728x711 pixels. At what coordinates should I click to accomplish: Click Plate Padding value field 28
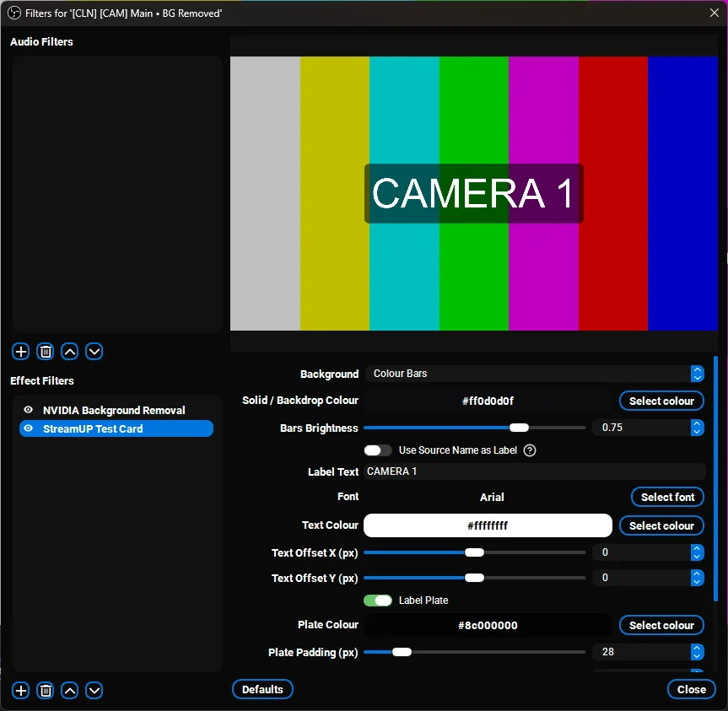[642, 652]
